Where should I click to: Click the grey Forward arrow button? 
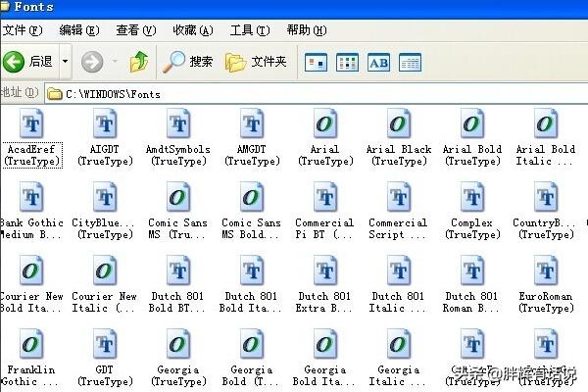(x=92, y=62)
